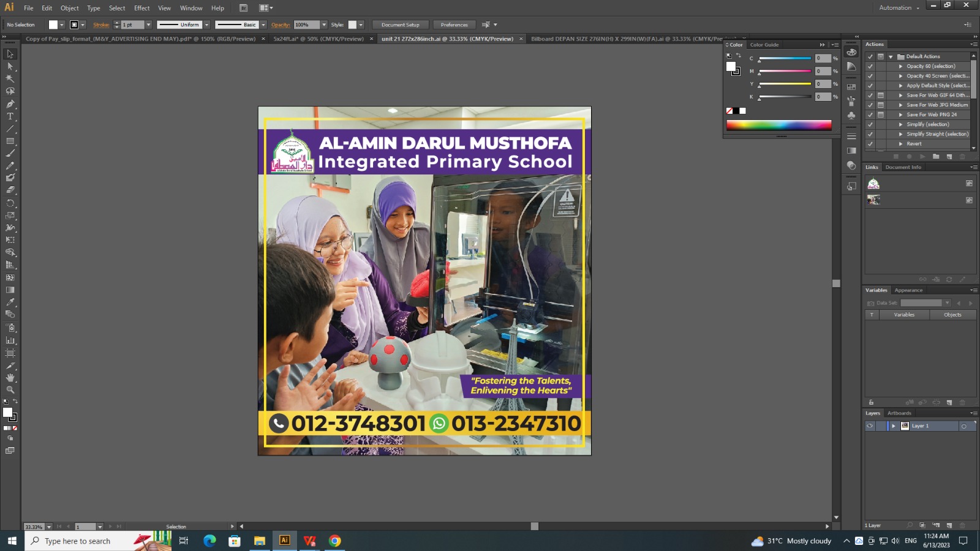Open the Uniform width profile dropdown

(x=207, y=25)
